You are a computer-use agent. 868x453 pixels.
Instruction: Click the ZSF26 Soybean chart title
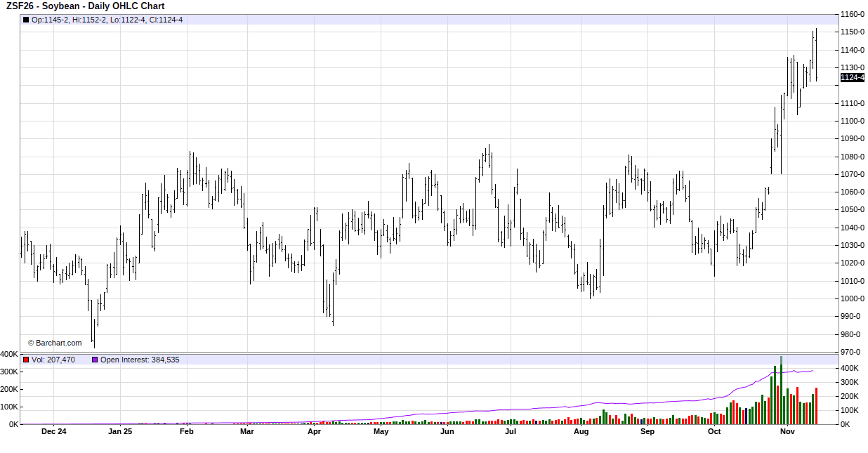[85, 6]
